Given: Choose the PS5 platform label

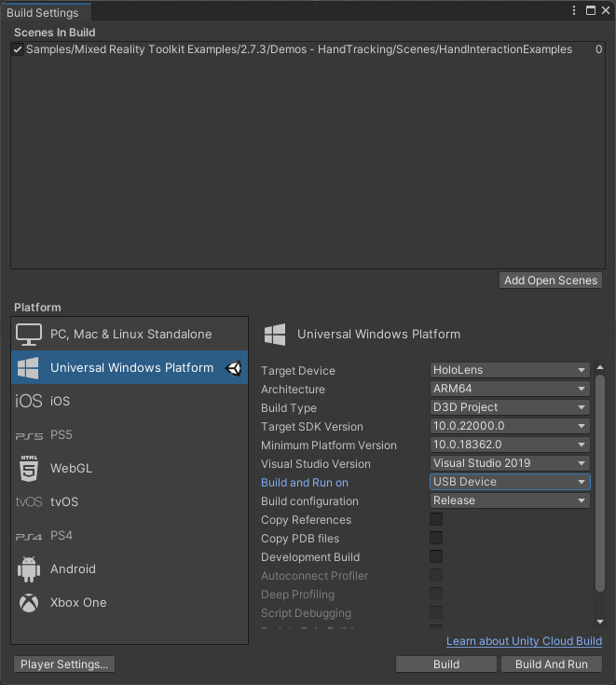Looking at the screenshot, I should (x=62, y=435).
